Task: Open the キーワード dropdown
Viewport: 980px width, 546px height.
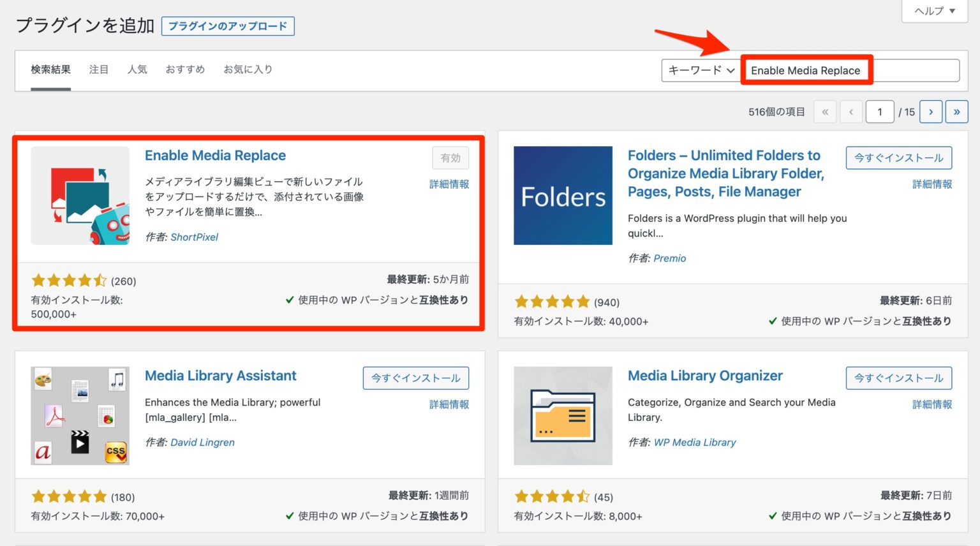Action: coord(701,70)
